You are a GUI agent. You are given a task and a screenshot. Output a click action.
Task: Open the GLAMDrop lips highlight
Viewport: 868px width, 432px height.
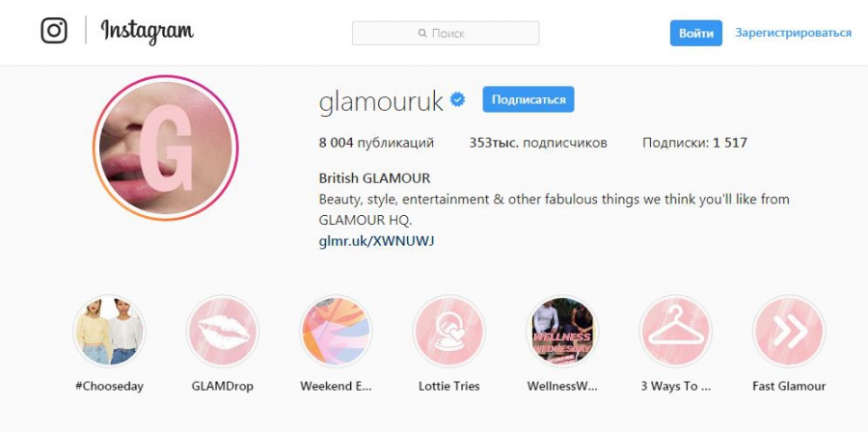pos(223,331)
